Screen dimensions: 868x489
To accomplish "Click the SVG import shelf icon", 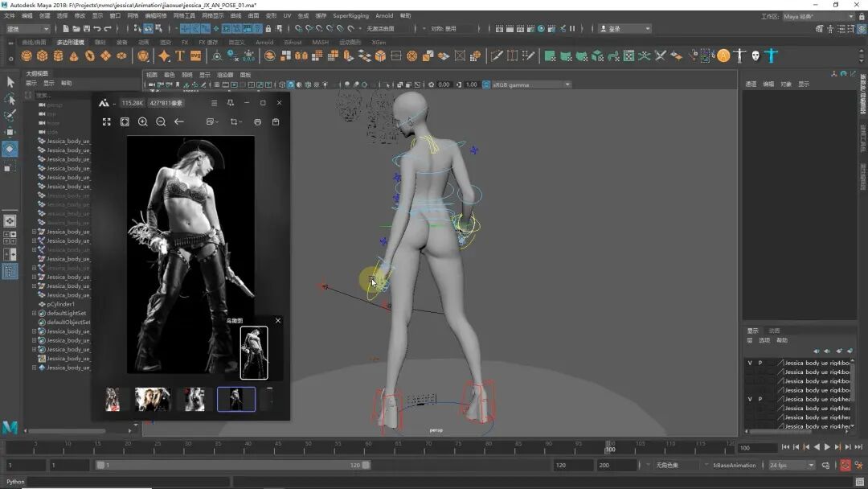I will [x=195, y=56].
